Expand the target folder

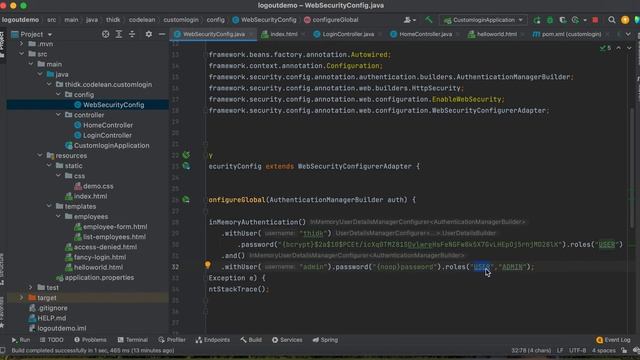click(22, 298)
